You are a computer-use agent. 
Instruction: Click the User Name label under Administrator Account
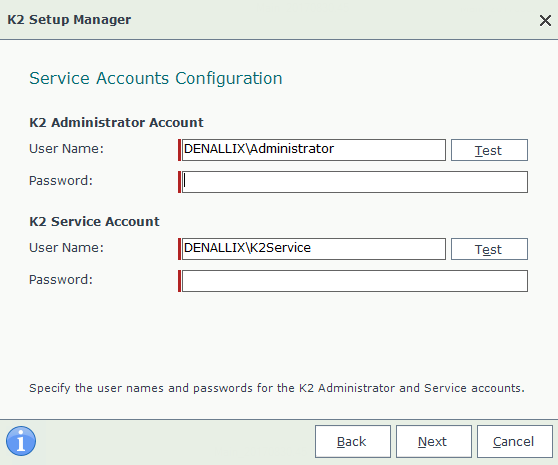(66, 149)
